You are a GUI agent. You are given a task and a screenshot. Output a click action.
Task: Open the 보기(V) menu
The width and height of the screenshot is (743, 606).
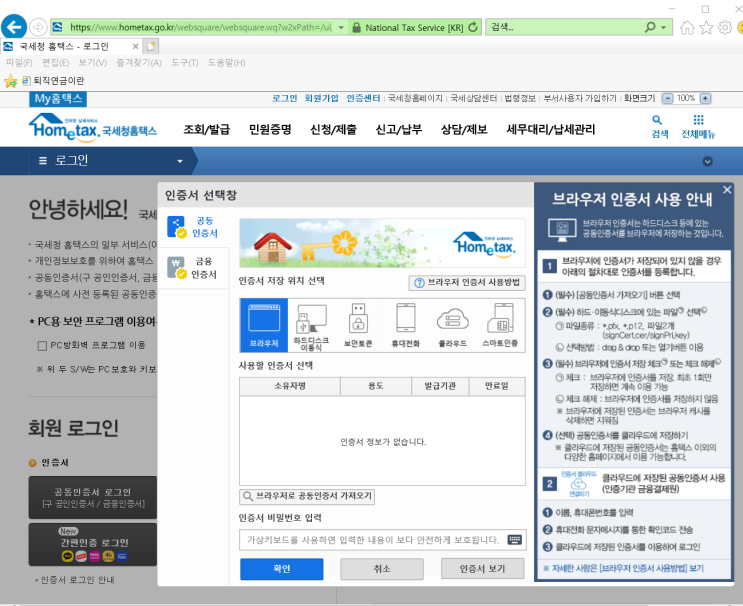point(92,63)
